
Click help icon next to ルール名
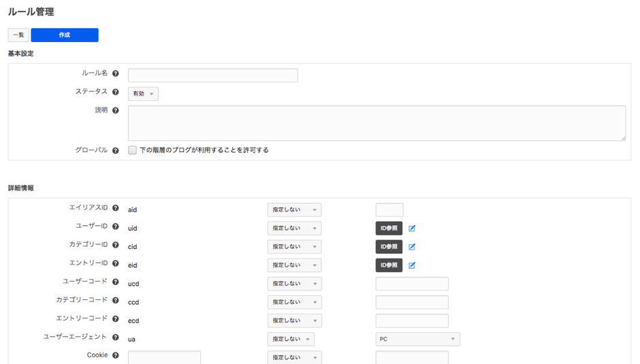[x=115, y=73]
